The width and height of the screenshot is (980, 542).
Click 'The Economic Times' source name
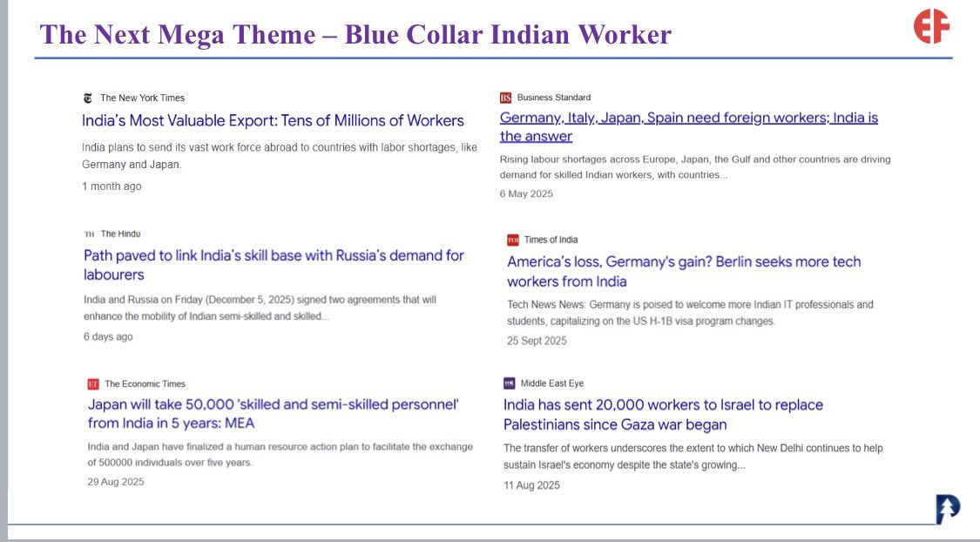pos(145,383)
